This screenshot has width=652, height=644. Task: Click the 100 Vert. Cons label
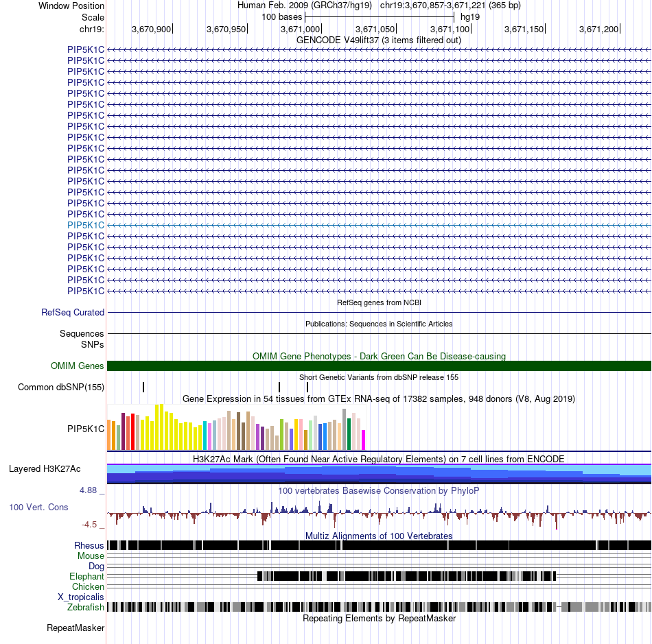pyautogui.click(x=38, y=507)
